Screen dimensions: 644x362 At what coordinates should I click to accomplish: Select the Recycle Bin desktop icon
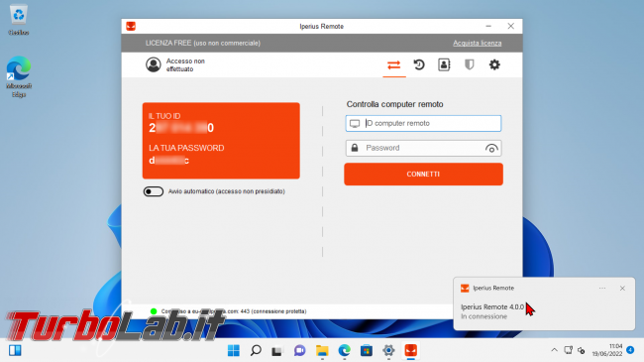point(19,20)
